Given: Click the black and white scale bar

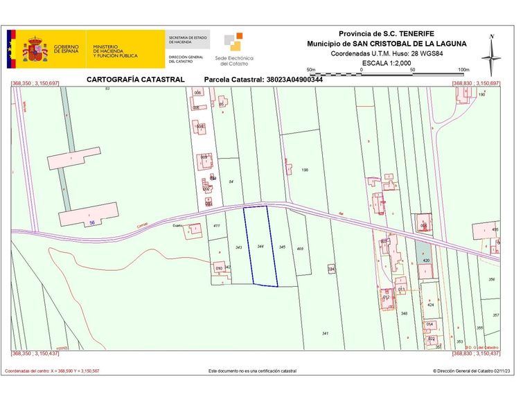Looking at the screenshot, I should pyautogui.click(x=387, y=74).
